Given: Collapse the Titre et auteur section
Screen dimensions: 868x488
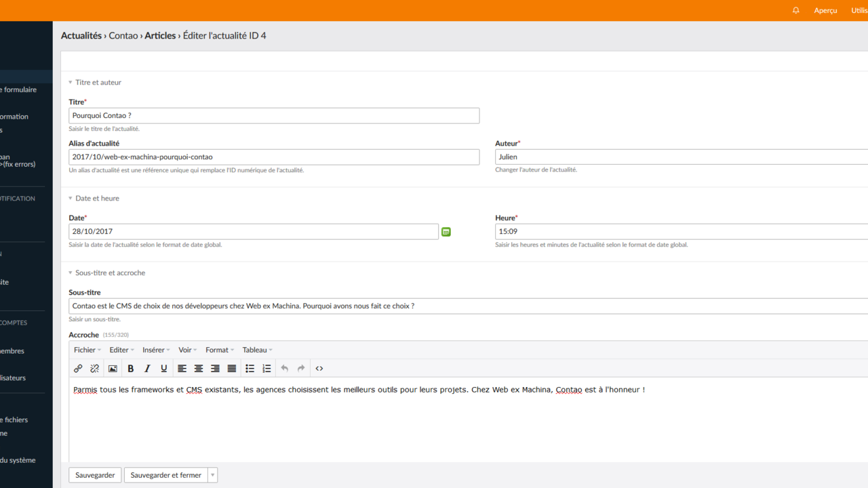Looking at the screenshot, I should [x=95, y=83].
